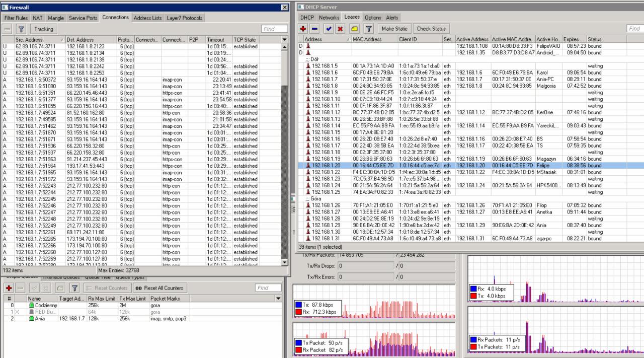The image size is (644, 358).
Task: Sort Firewall by Src. Address column
Action: tap(40, 39)
